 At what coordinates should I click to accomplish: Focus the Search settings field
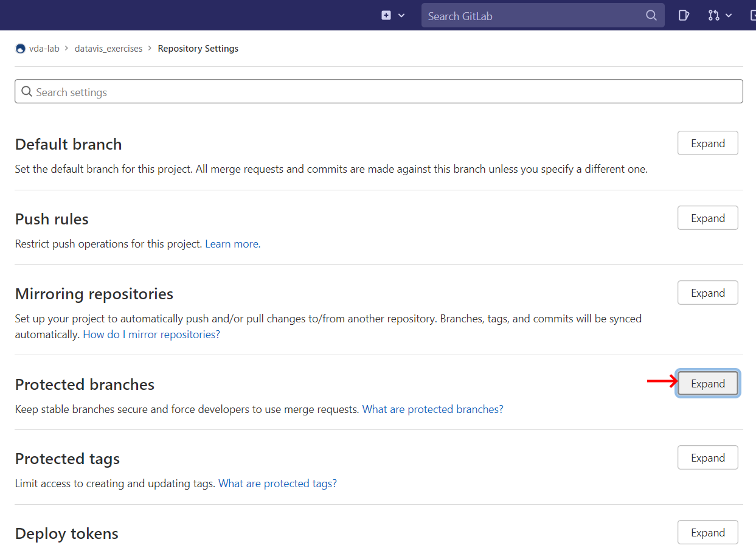[x=378, y=92]
